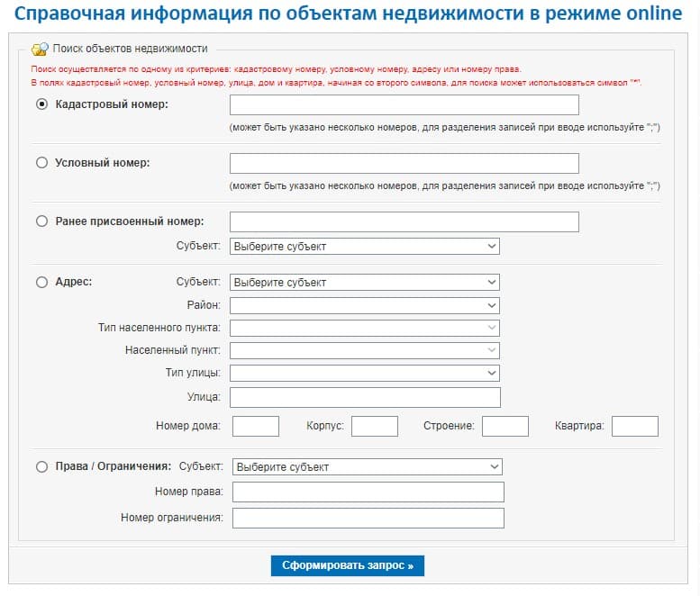Image resolution: width=700 pixels, height=596 pixels.
Task: Select the Ранее присвоенный номер radio option
Action: pyautogui.click(x=41, y=221)
